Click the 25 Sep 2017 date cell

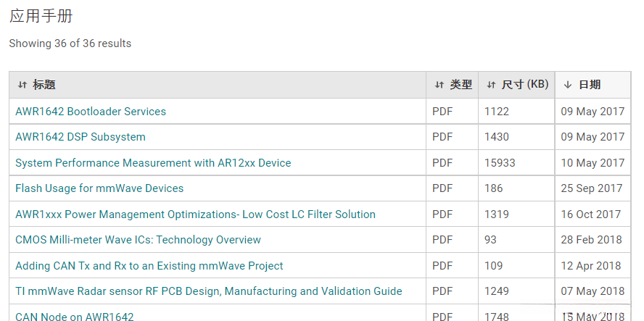pos(592,188)
